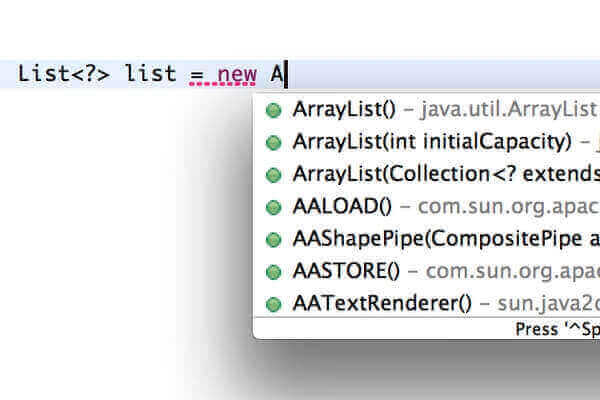Click green icon beside AALOAD()
This screenshot has height=400, width=600.
273,207
